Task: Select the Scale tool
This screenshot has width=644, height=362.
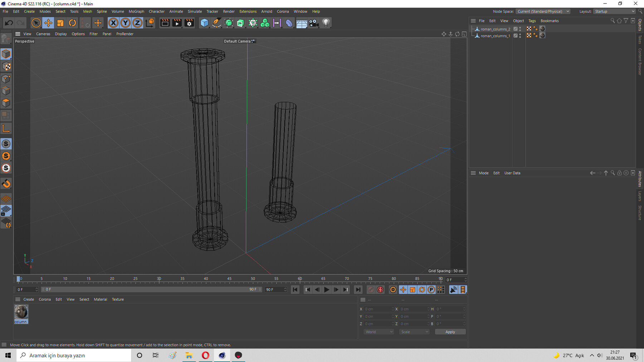Action: pyautogui.click(x=60, y=23)
